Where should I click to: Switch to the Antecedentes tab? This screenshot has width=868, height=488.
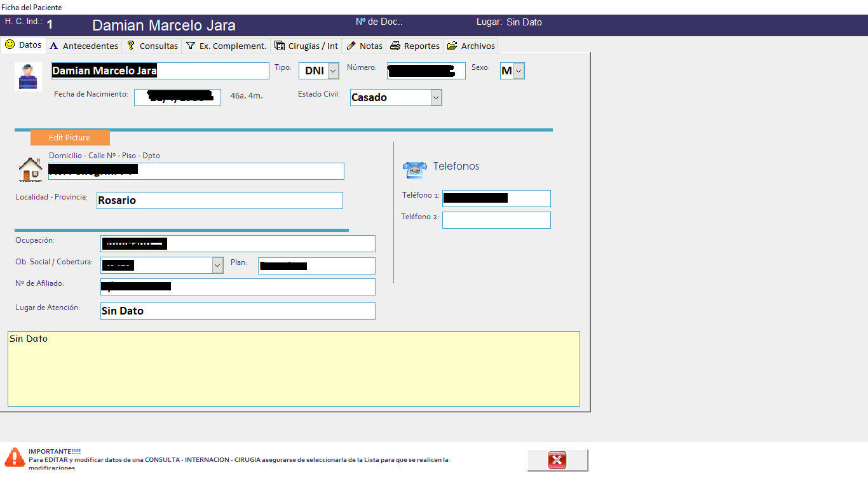tap(84, 46)
